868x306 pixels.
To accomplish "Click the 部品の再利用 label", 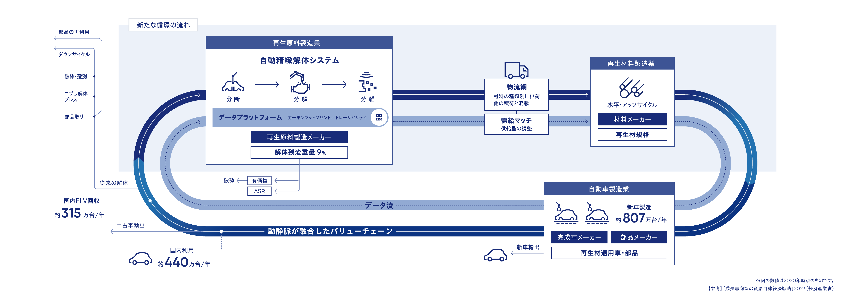I will coord(74,32).
